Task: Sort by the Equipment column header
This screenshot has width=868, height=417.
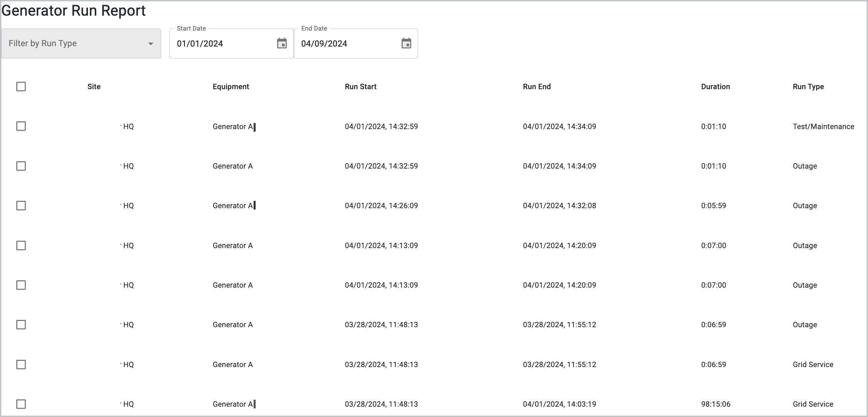Action: (x=230, y=86)
